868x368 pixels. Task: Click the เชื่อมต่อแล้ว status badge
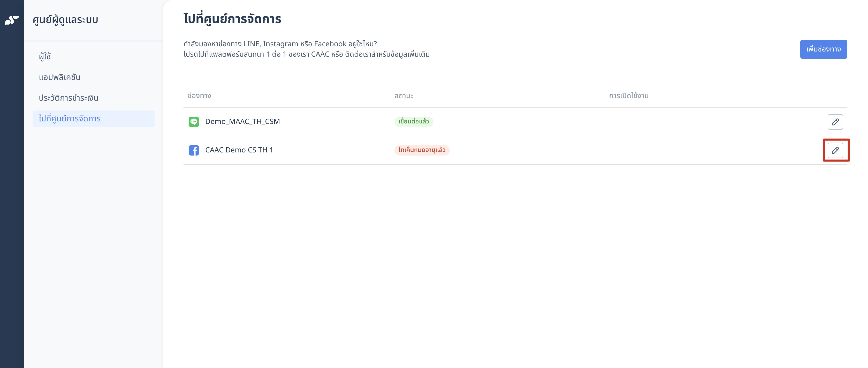pos(413,121)
